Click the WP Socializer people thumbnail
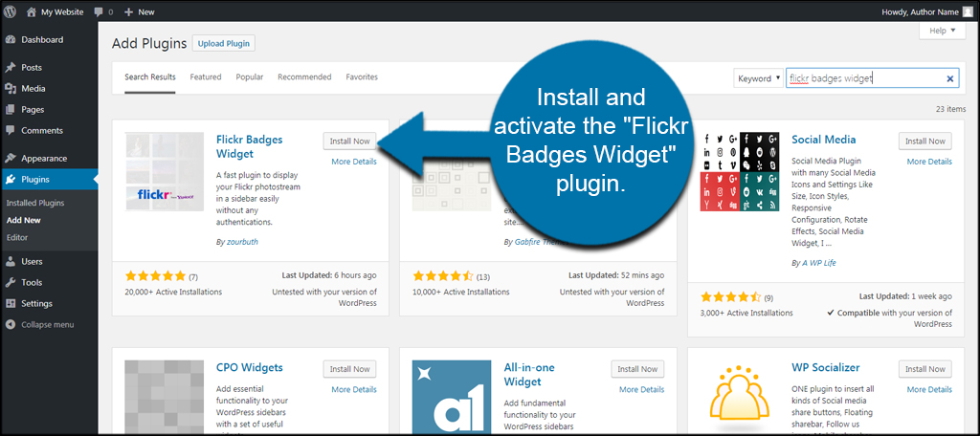 (x=740, y=397)
